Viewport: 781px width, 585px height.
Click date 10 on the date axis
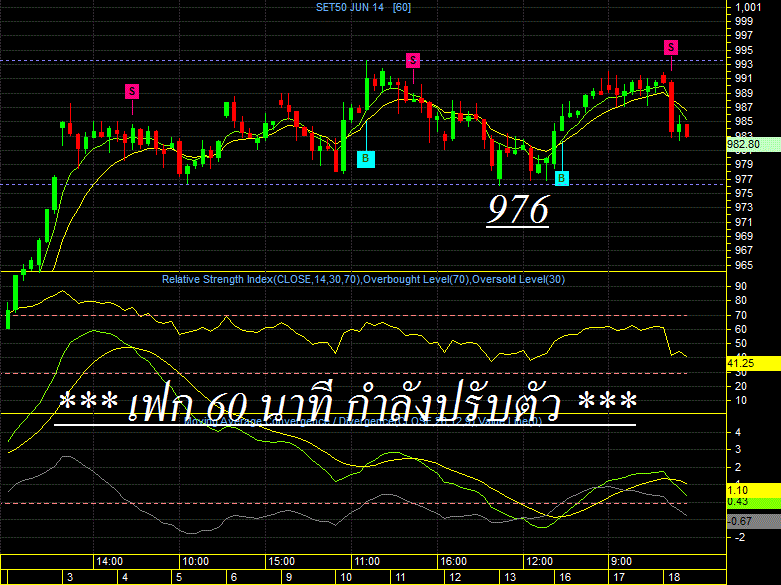click(346, 578)
